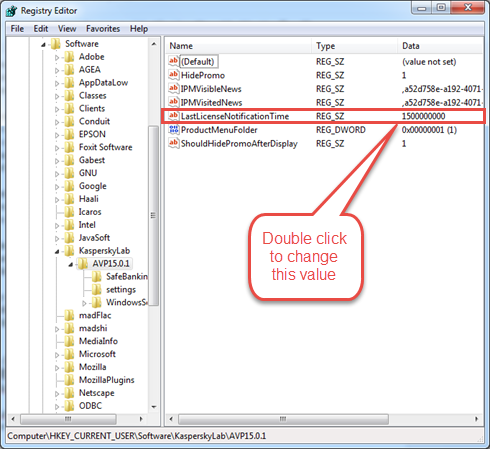Image resolution: width=490 pixels, height=449 pixels.
Task: Click the Google folder icon
Action: (69, 186)
